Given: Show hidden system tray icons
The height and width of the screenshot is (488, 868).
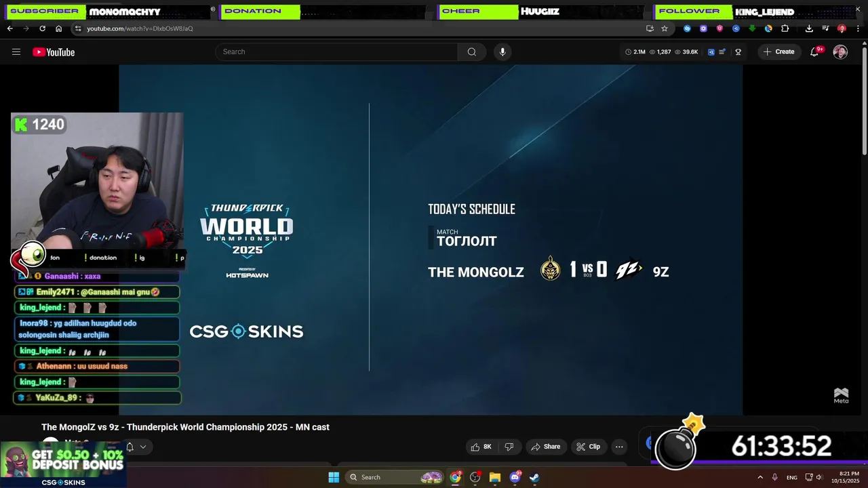Looking at the screenshot, I should (760, 477).
